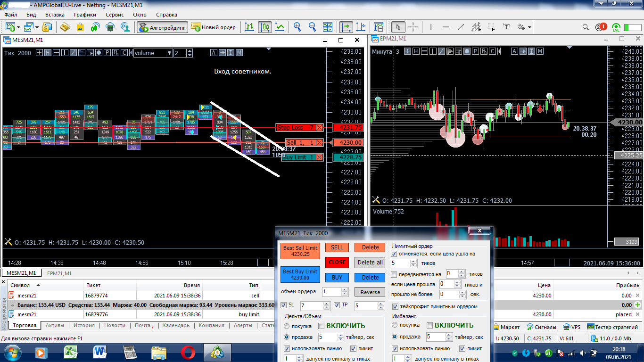The image size is (644, 362).
Task: Click the Алготрейдинг button
Action: [162, 27]
